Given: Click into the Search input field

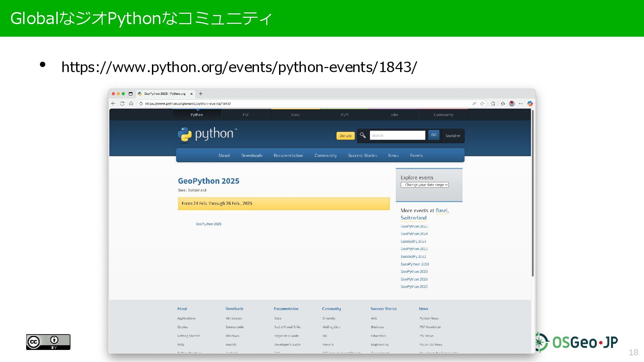Looking at the screenshot, I should [x=397, y=135].
